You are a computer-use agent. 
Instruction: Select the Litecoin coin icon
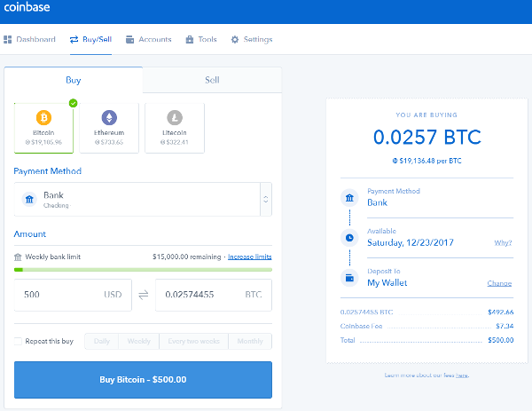pyautogui.click(x=175, y=117)
